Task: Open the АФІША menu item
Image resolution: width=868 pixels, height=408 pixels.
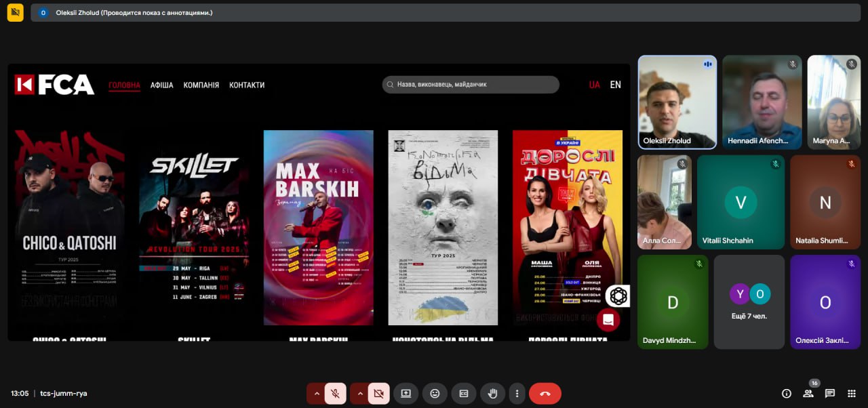Action: tap(162, 85)
